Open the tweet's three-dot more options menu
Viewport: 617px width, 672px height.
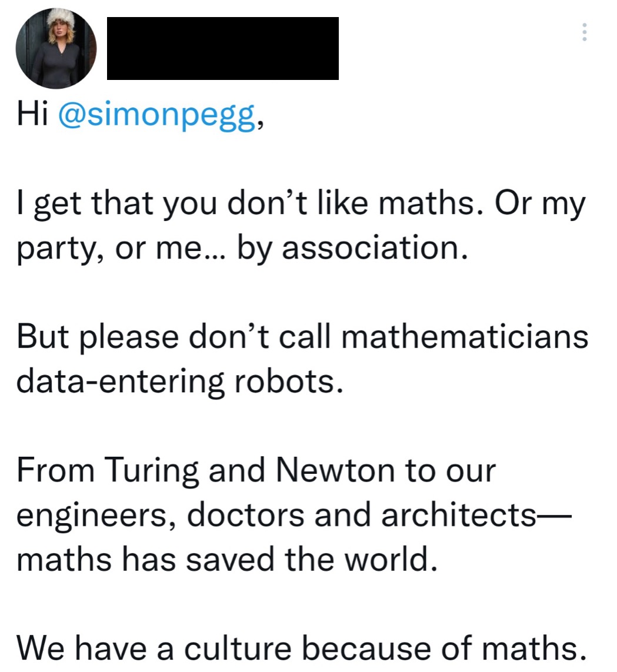tap(584, 32)
